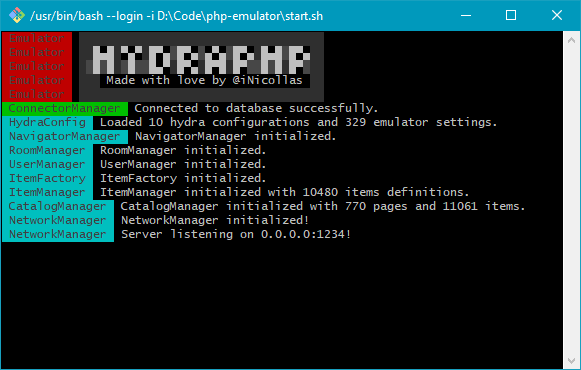This screenshot has width=581, height=370.
Task: Close the bash terminal window
Action: [x=557, y=16]
